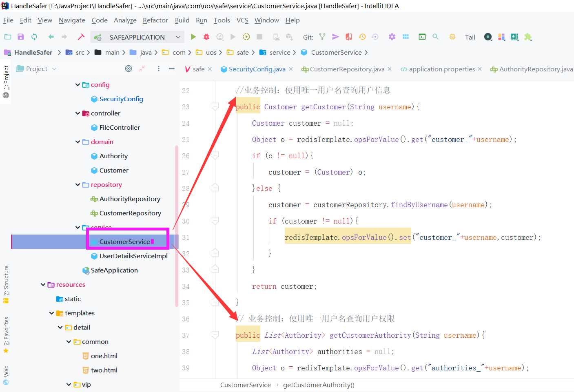Screen dimensions: 574x392
Task: Click the project tree vertical scrollbar
Action: pyautogui.click(x=177, y=226)
